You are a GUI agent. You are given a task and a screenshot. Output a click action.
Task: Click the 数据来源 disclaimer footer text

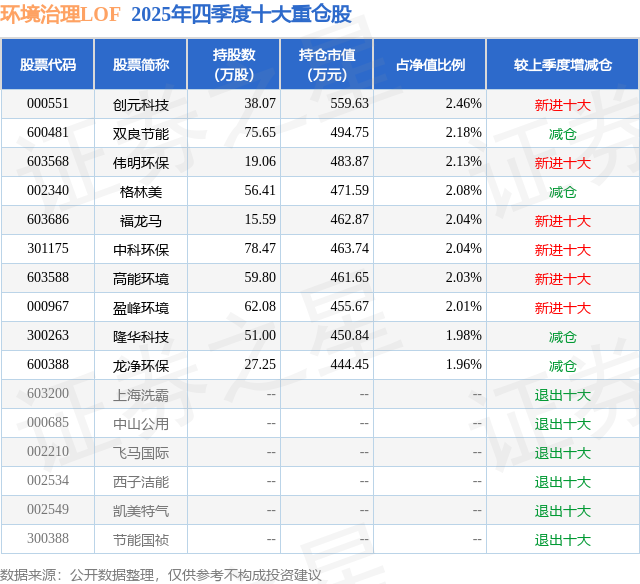pyautogui.click(x=161, y=575)
